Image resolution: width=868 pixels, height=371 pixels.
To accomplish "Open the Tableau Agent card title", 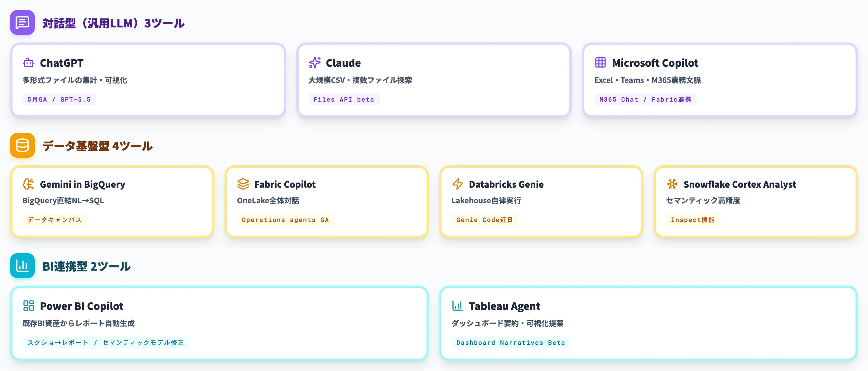I will point(504,306).
